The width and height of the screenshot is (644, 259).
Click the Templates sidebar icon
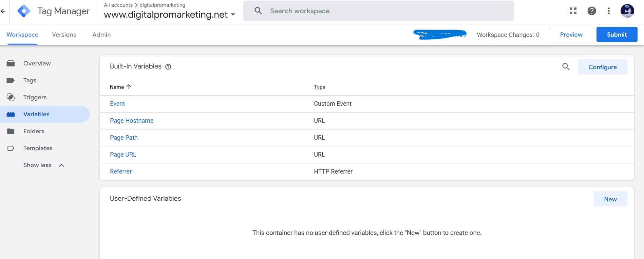point(11,148)
